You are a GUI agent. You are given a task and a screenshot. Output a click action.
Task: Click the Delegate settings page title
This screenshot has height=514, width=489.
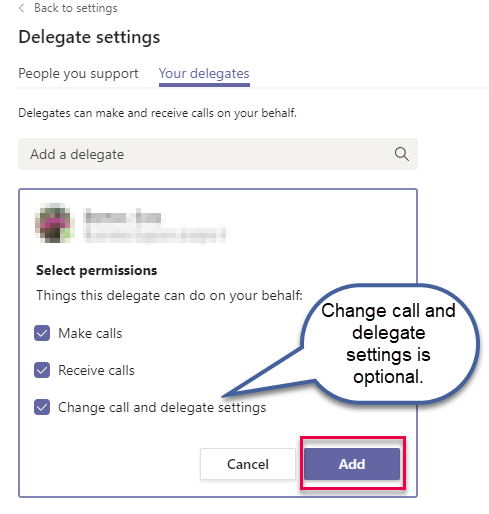(89, 37)
